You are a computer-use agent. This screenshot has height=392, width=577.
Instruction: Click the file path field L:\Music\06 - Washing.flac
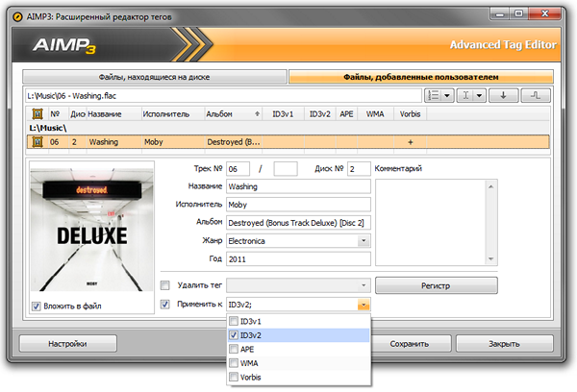pos(224,96)
